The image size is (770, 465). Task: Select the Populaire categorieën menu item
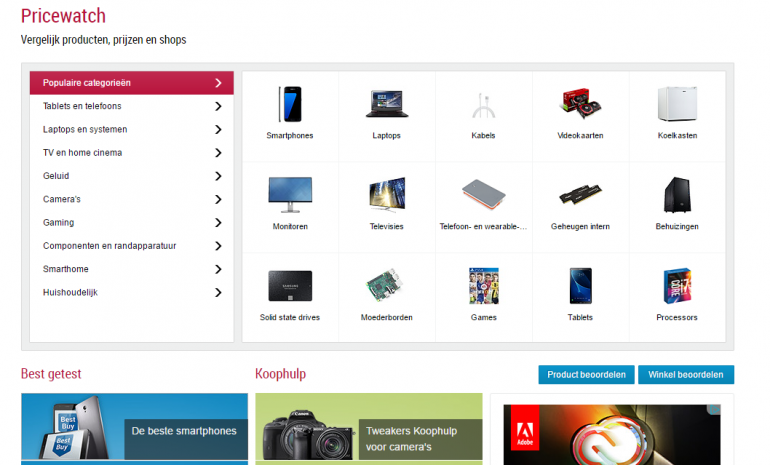point(132,83)
